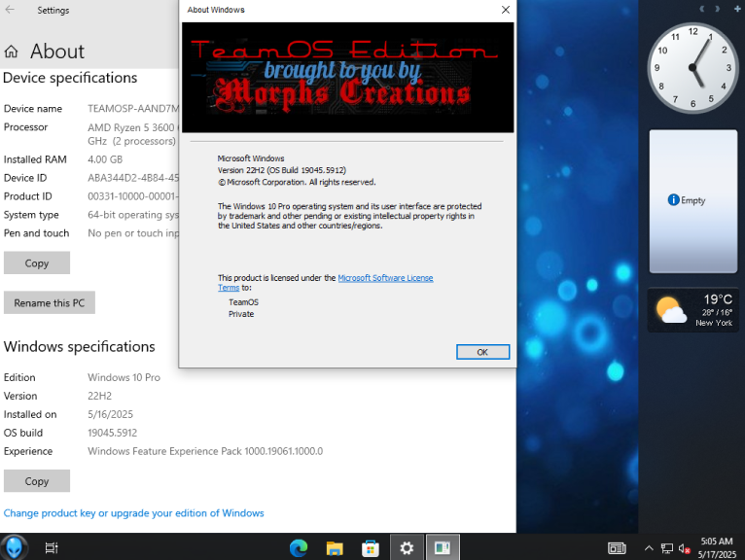Switch to Settings gear taskbar icon

(407, 547)
